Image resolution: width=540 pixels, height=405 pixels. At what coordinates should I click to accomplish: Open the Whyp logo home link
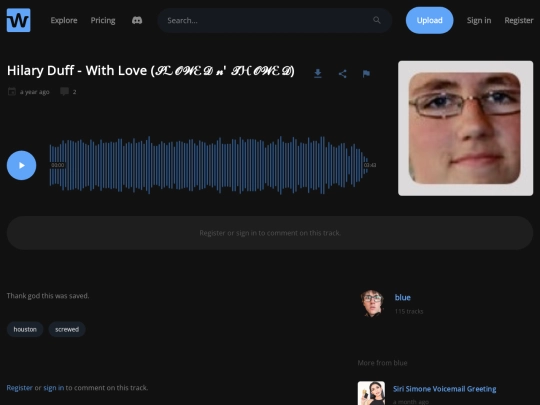[19, 20]
